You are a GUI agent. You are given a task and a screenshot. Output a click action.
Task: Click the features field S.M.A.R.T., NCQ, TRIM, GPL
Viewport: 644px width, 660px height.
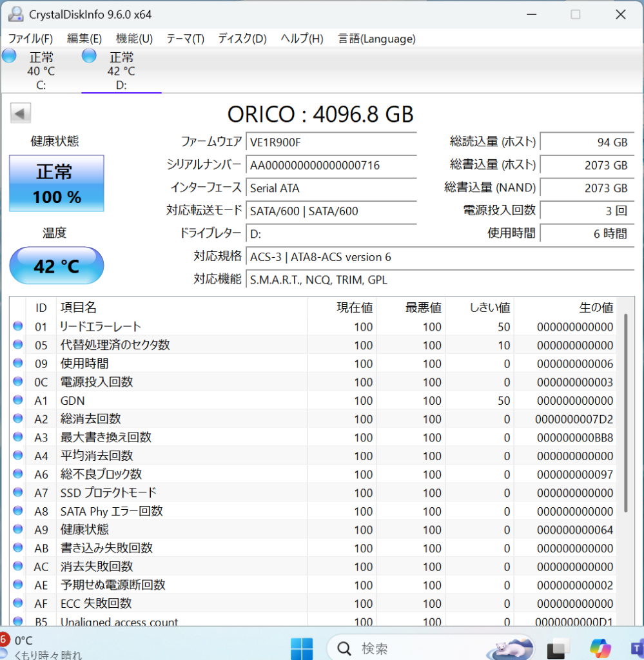click(440, 280)
